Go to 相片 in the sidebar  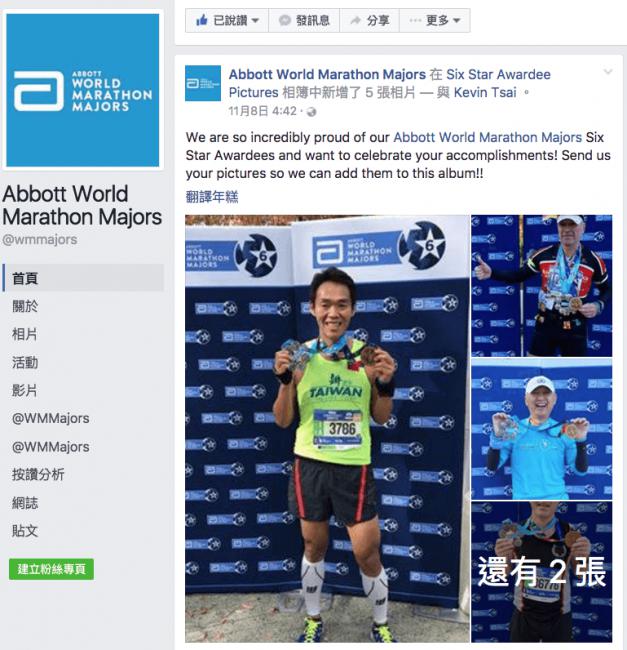coord(25,334)
